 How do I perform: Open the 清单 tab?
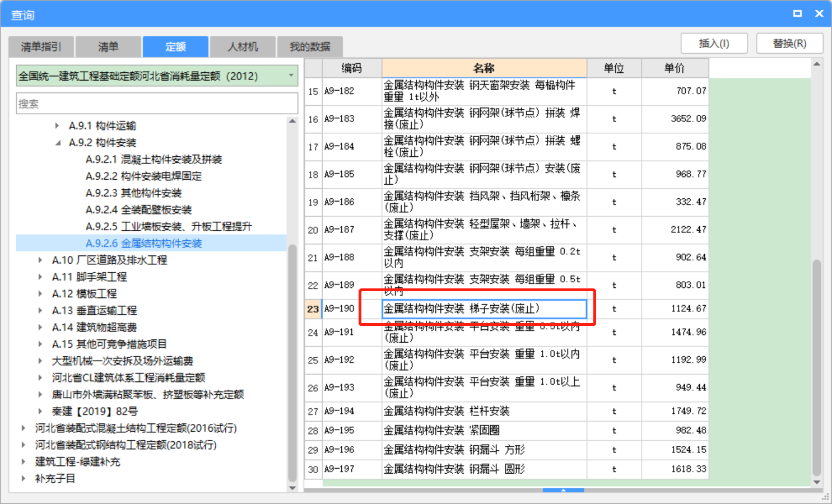(108, 46)
